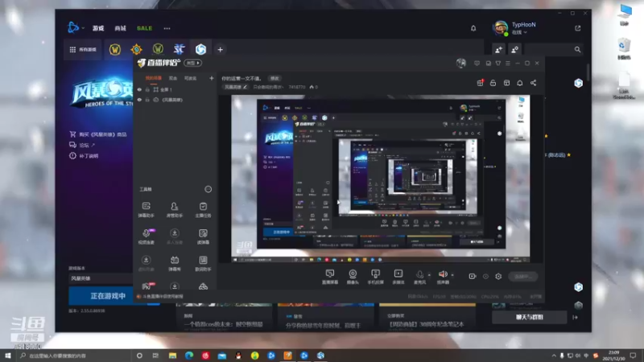Switch to the second scene tab

[173, 78]
